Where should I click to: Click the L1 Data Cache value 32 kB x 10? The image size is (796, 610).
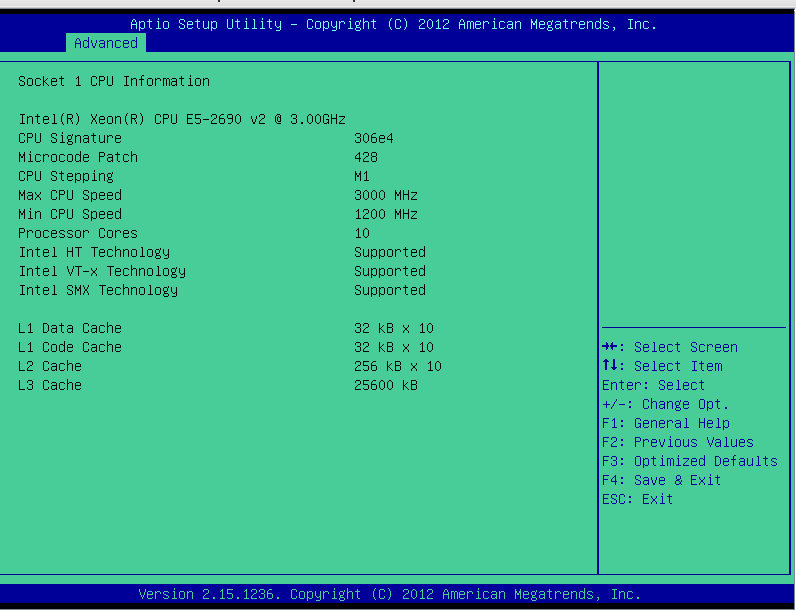click(394, 328)
